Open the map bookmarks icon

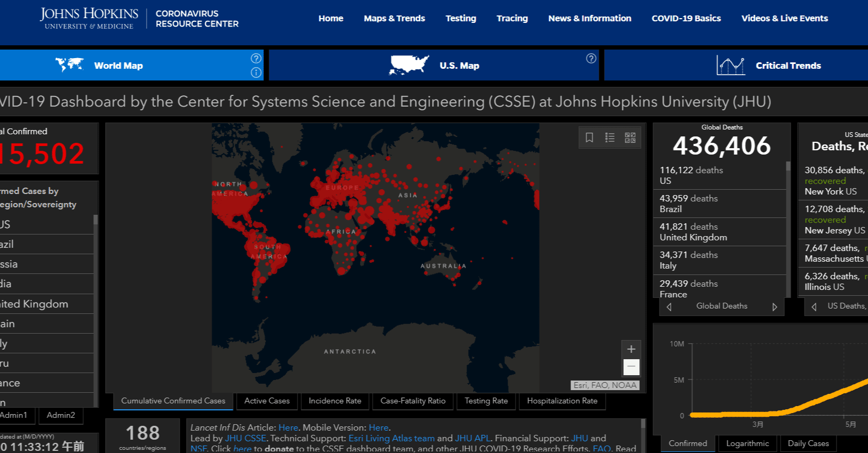coord(589,137)
